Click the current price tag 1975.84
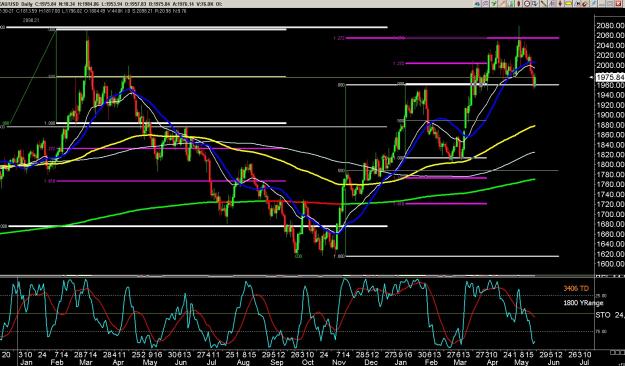This screenshot has height=366, width=625. point(610,77)
